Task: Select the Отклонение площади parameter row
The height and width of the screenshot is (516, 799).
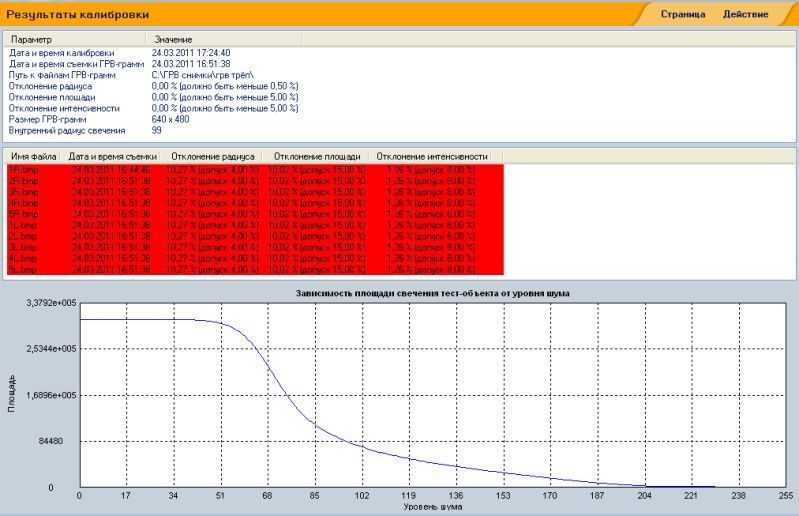Action: click(x=154, y=97)
